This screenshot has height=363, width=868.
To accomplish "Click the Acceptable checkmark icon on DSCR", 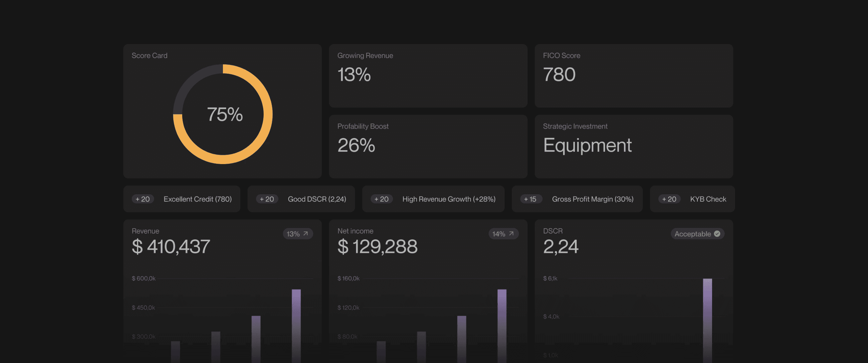I will click(x=717, y=233).
